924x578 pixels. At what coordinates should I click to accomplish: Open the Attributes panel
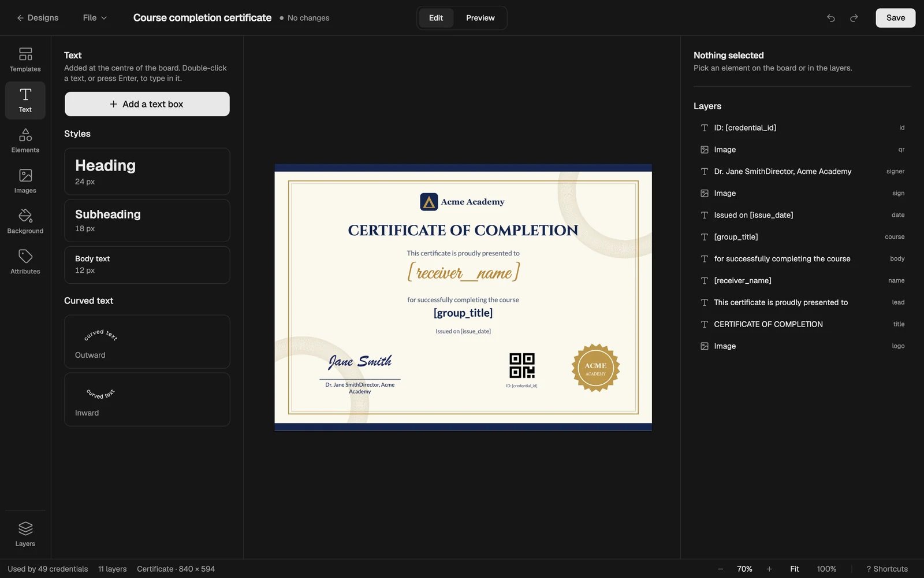coord(25,262)
